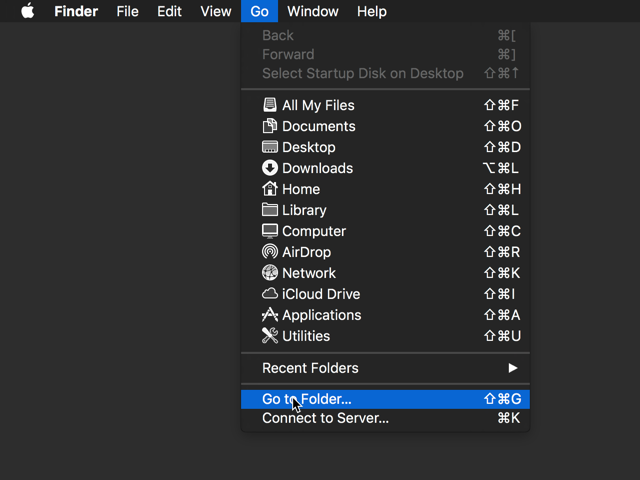Click the Desktop icon in Go menu

269,147
